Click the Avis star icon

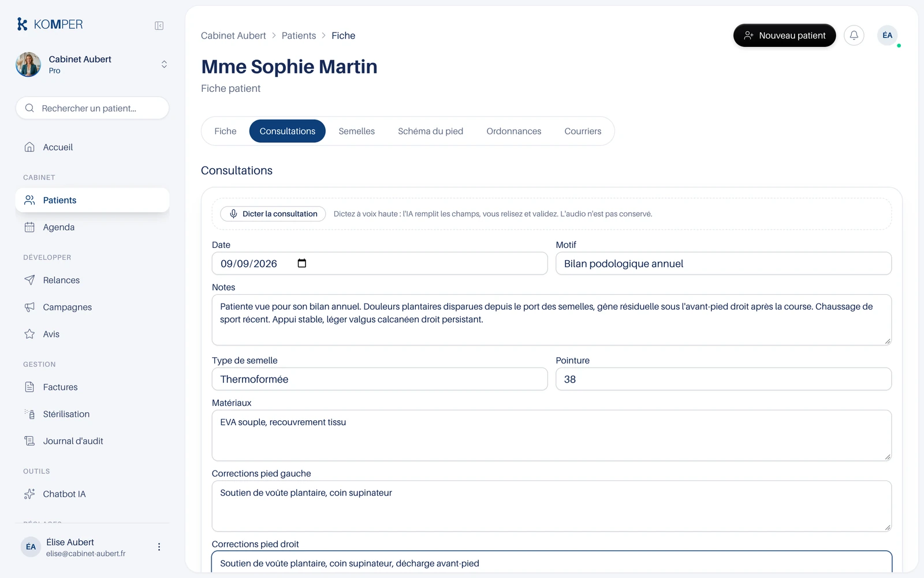tap(29, 334)
